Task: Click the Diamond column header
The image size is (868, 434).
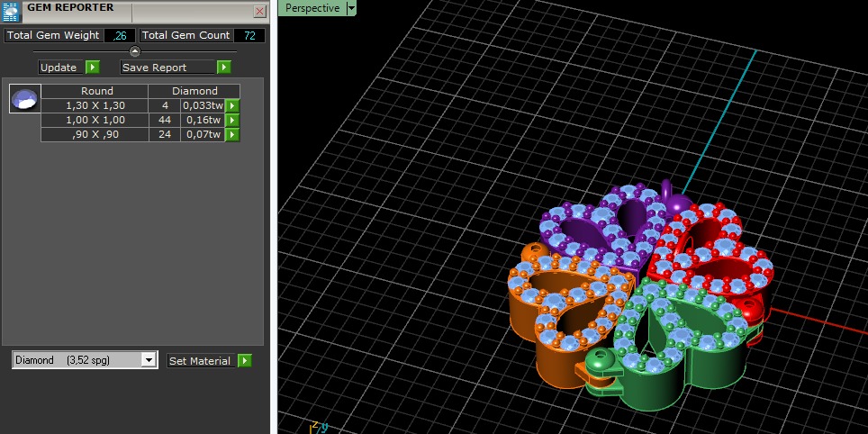Action: 194,91
